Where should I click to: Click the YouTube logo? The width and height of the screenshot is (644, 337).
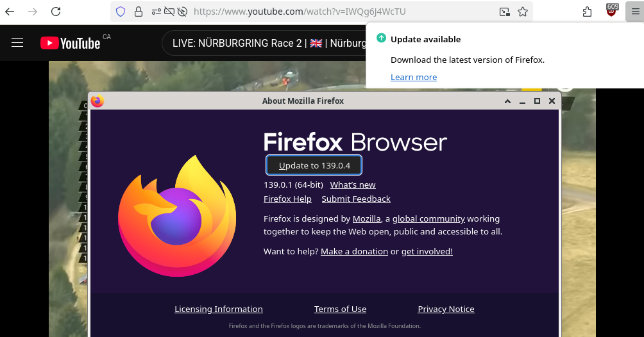coord(70,43)
